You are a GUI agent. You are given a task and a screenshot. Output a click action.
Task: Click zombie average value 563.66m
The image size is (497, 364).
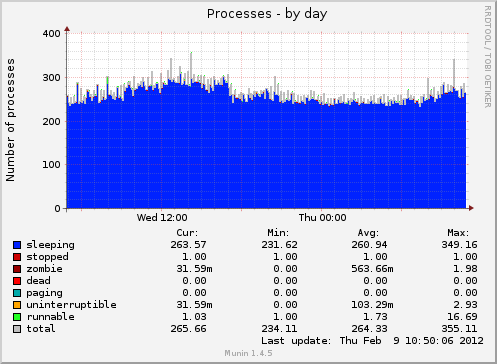(x=372, y=269)
